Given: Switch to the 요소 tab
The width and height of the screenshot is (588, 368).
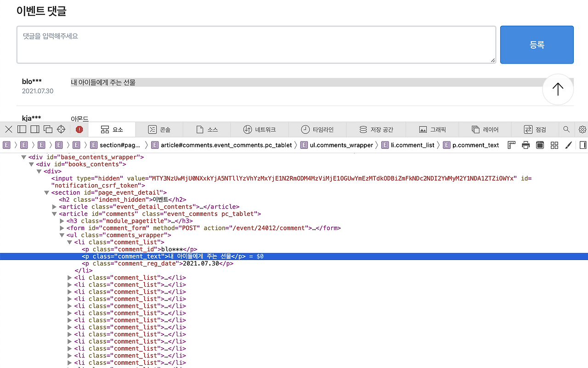Looking at the screenshot, I should coord(112,130).
